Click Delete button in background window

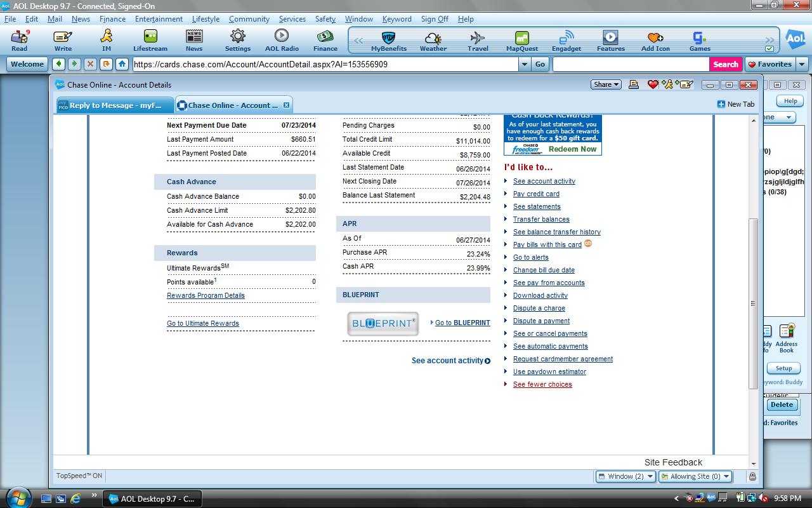[782, 404]
